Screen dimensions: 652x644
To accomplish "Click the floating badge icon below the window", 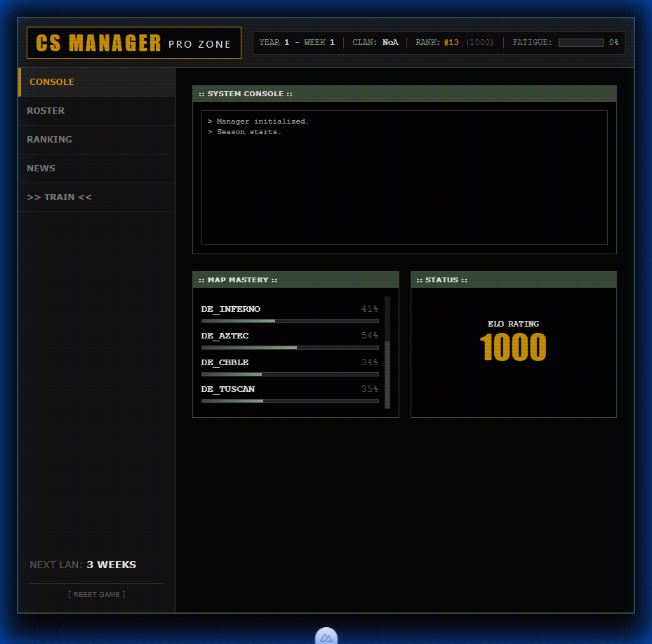I will (x=326, y=637).
